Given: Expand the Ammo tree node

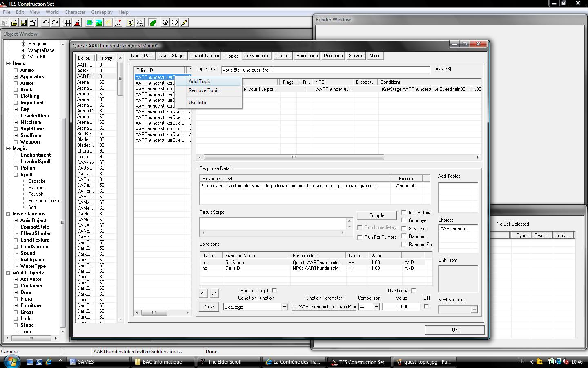Looking at the screenshot, I should 16,70.
